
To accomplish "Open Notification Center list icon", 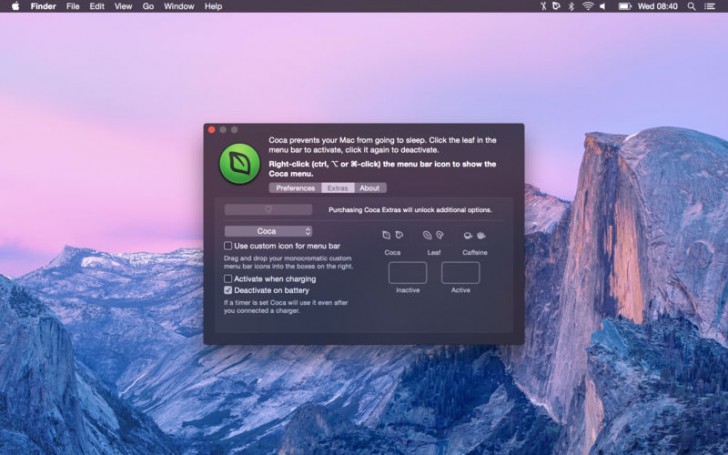I will [x=709, y=6].
